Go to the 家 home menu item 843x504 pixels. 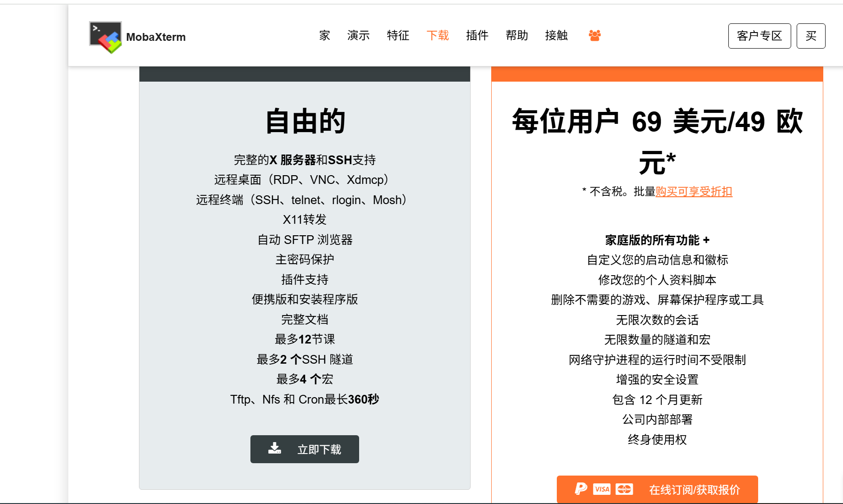click(325, 35)
